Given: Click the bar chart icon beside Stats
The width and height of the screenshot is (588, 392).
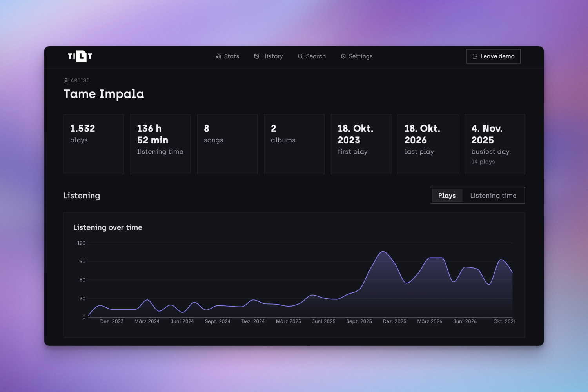Looking at the screenshot, I should click(218, 56).
